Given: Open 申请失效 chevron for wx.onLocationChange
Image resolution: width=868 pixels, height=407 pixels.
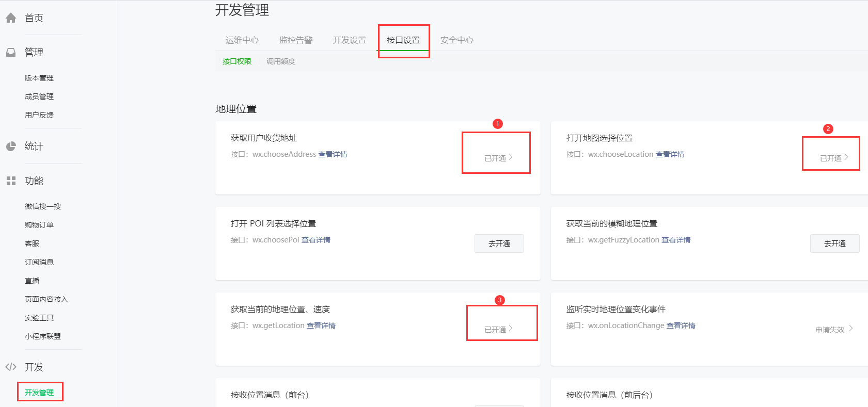Looking at the screenshot, I should 850,329.
